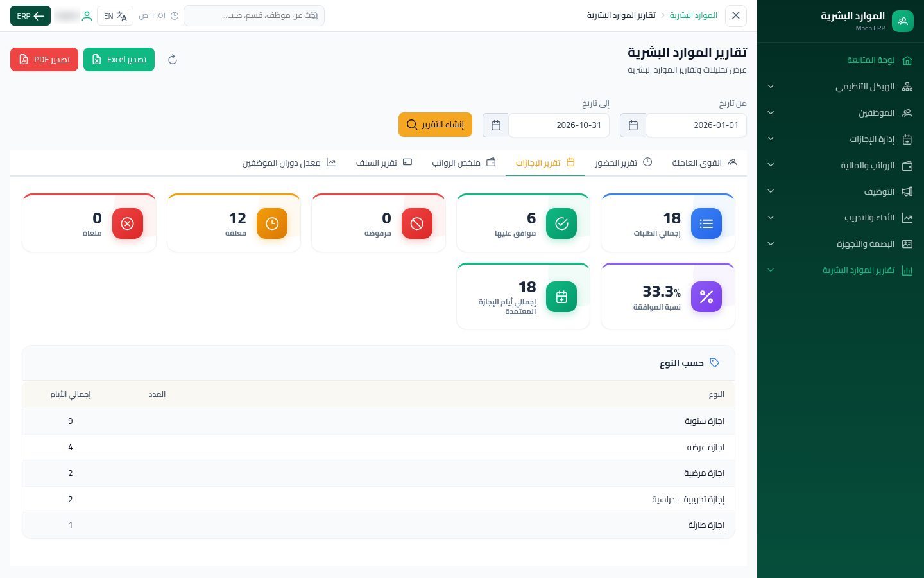Open البصمة والأجهزة in the sidebar
Image resolution: width=924 pixels, height=578 pixels.
841,244
